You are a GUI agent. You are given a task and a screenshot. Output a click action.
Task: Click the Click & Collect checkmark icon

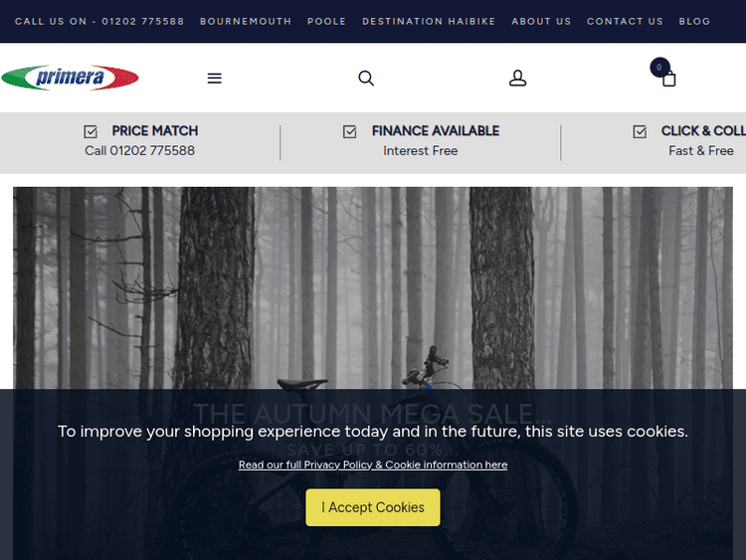pos(640,131)
